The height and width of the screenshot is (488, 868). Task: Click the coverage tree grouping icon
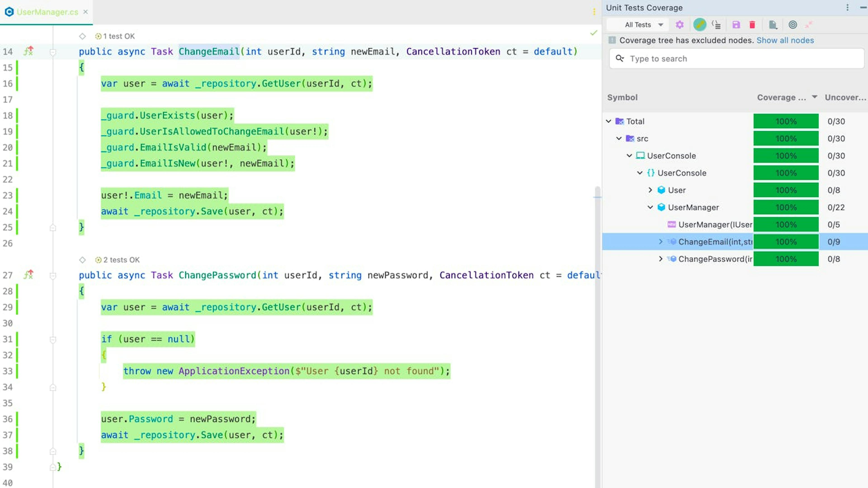[x=716, y=25]
